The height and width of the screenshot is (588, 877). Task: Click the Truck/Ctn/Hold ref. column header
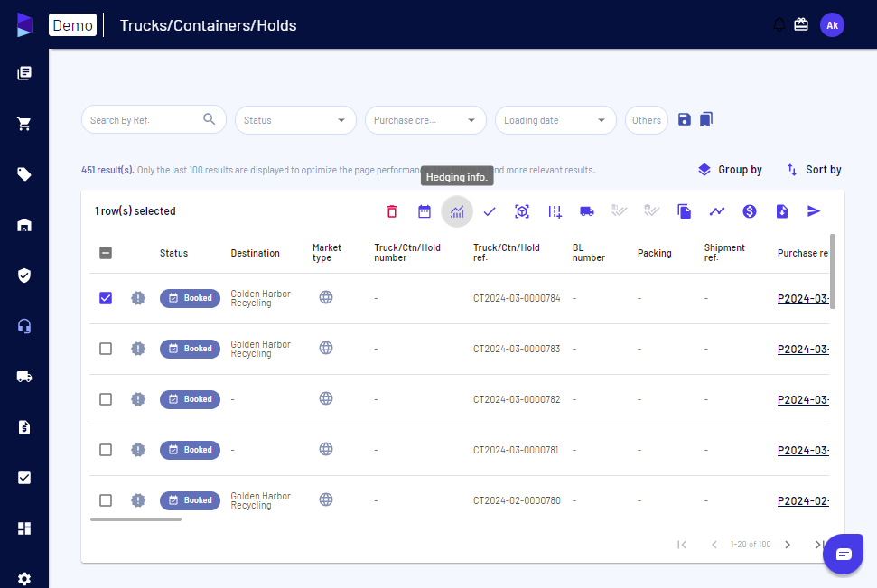(x=506, y=252)
